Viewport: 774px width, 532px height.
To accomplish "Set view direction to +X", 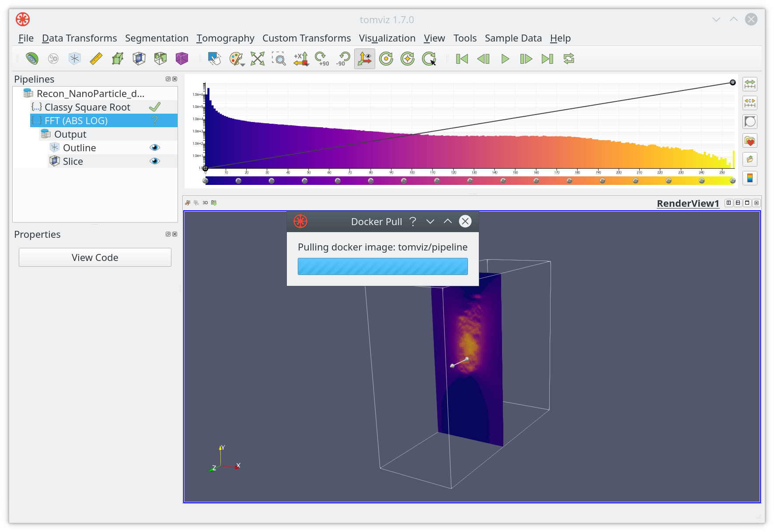I will pyautogui.click(x=301, y=59).
